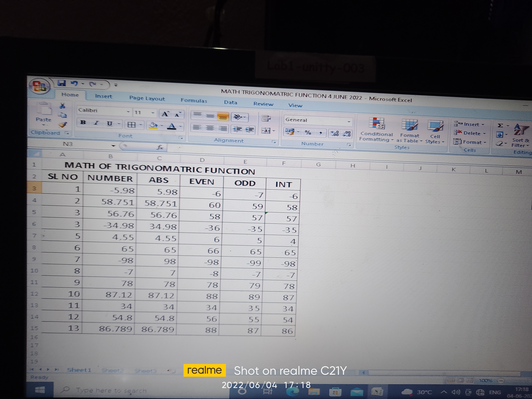This screenshot has height=399, width=532.
Task: Select the Sheet1 worksheet tab
Action: [79, 370]
